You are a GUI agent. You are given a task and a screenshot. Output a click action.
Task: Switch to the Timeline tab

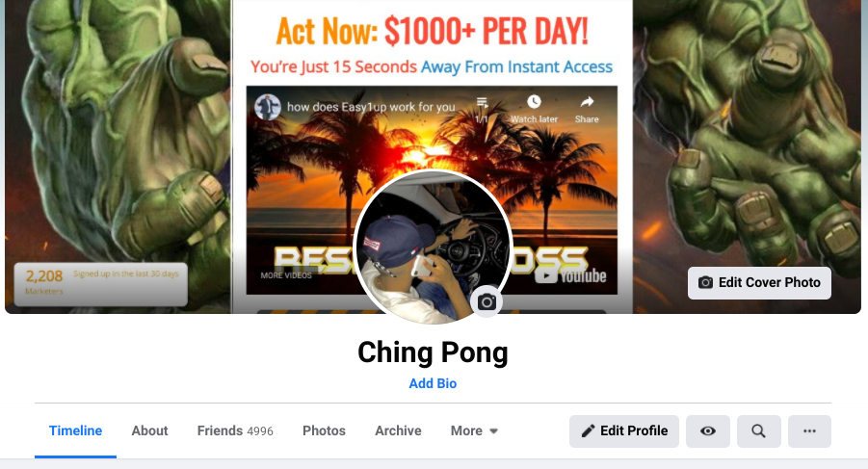click(x=75, y=430)
